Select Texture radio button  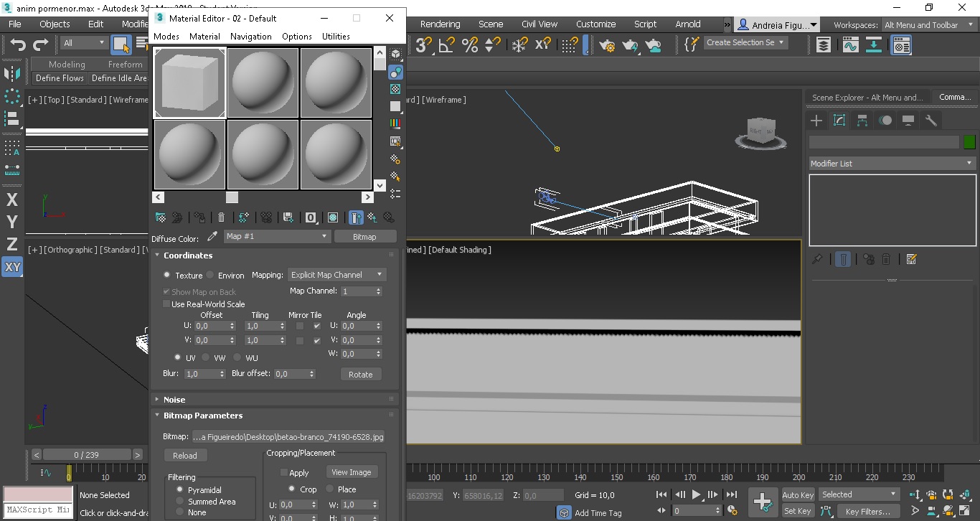click(x=167, y=275)
